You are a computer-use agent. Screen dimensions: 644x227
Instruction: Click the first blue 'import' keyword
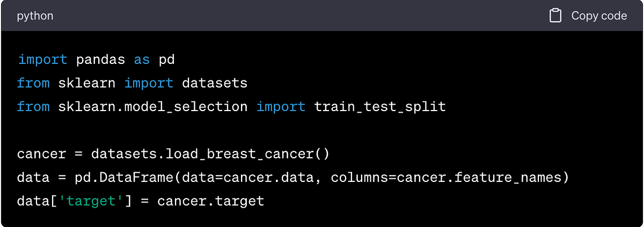(42, 60)
